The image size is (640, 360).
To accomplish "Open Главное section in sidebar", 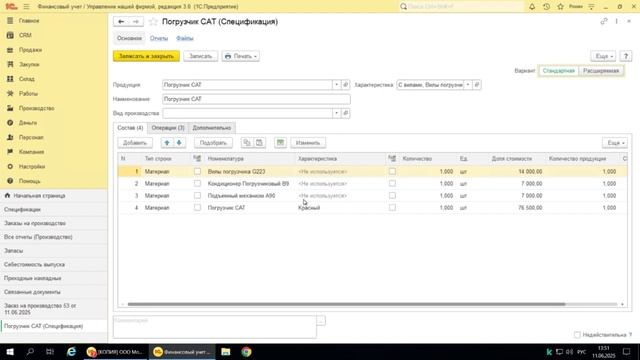I will 29,20.
